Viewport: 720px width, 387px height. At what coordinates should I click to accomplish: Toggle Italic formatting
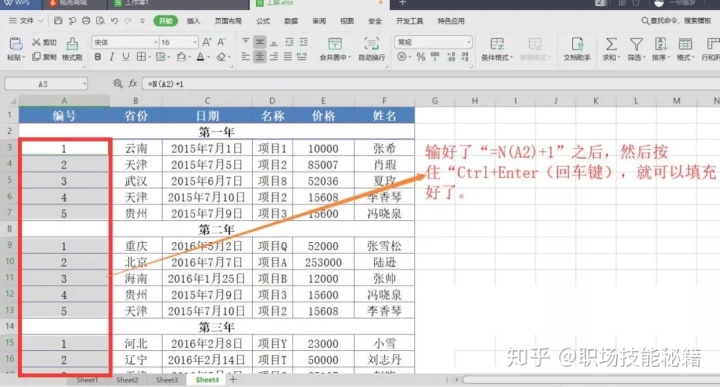(112, 57)
